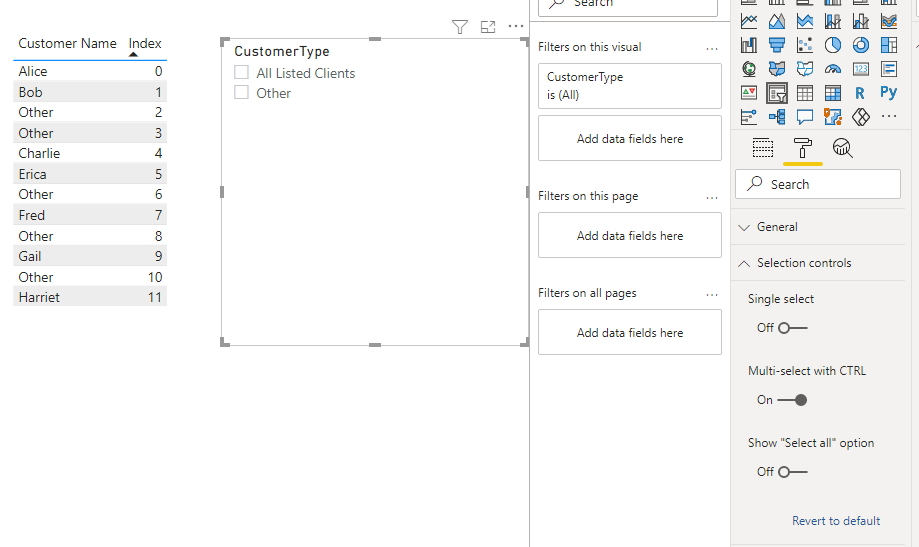
Task: Open Focus mode for the slicer
Action: 488,27
